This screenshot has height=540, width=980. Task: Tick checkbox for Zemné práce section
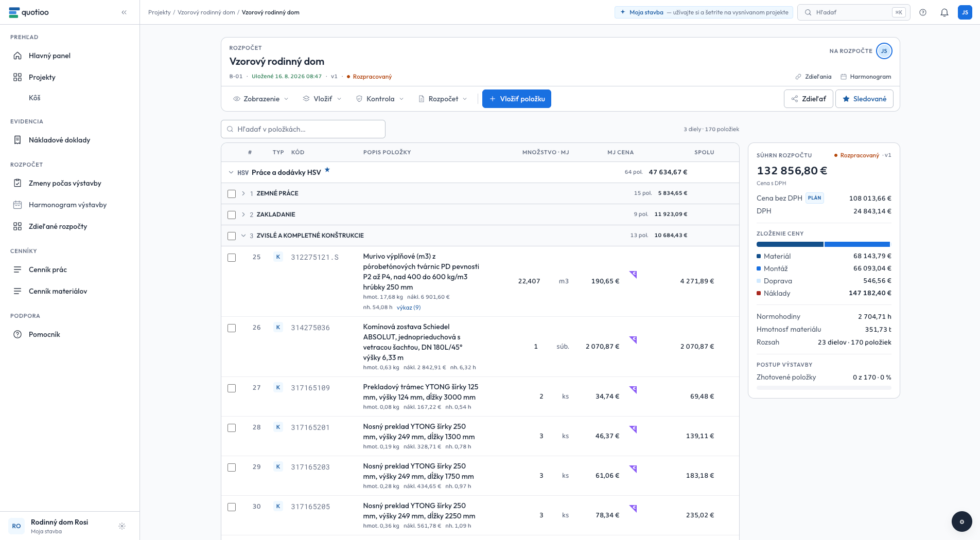pyautogui.click(x=232, y=194)
